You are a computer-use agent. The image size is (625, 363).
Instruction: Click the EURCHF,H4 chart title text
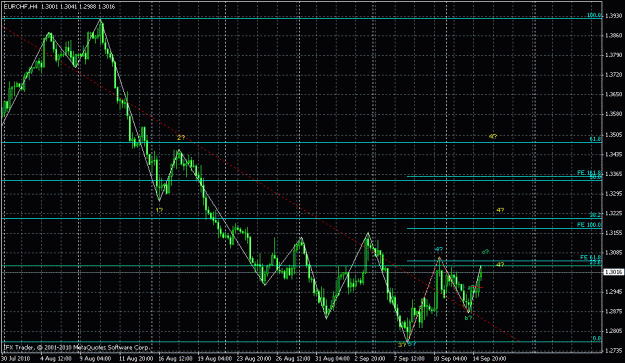click(21, 6)
